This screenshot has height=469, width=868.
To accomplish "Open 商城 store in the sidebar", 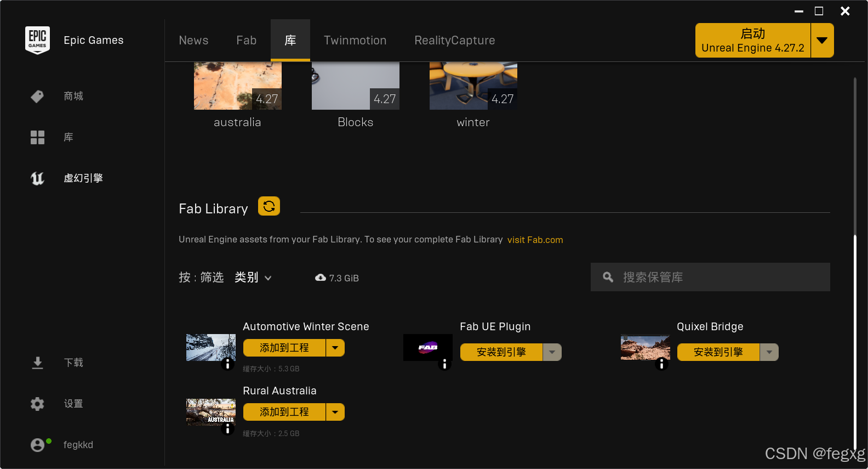I will 73,97.
